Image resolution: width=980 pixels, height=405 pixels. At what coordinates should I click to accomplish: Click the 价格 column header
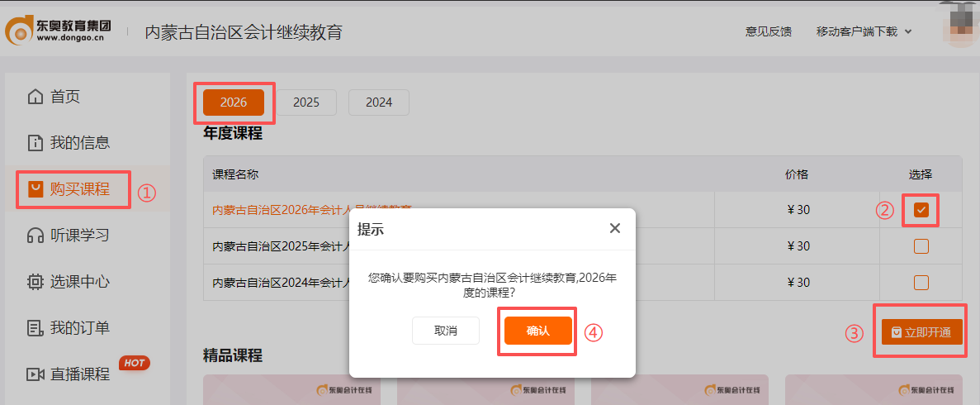[797, 174]
